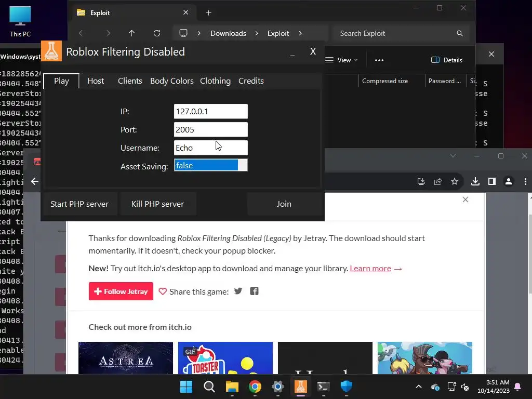532x399 pixels.
Task: Click the share page icon in Chrome
Action: click(438, 181)
